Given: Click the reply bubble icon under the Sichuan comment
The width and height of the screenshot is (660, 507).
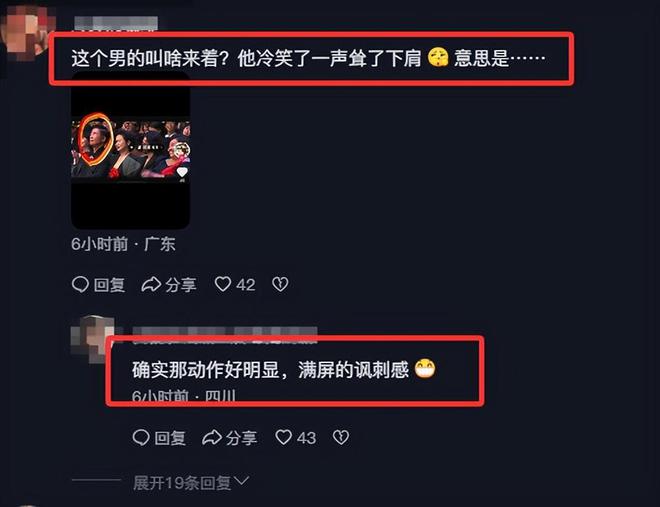Looking at the screenshot, I should pos(141,438).
